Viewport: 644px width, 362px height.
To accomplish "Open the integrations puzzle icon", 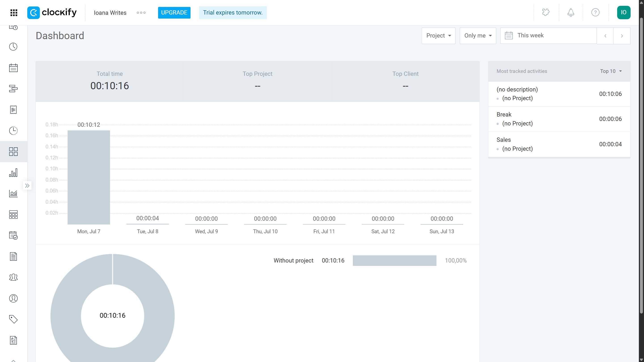I will click(x=546, y=12).
